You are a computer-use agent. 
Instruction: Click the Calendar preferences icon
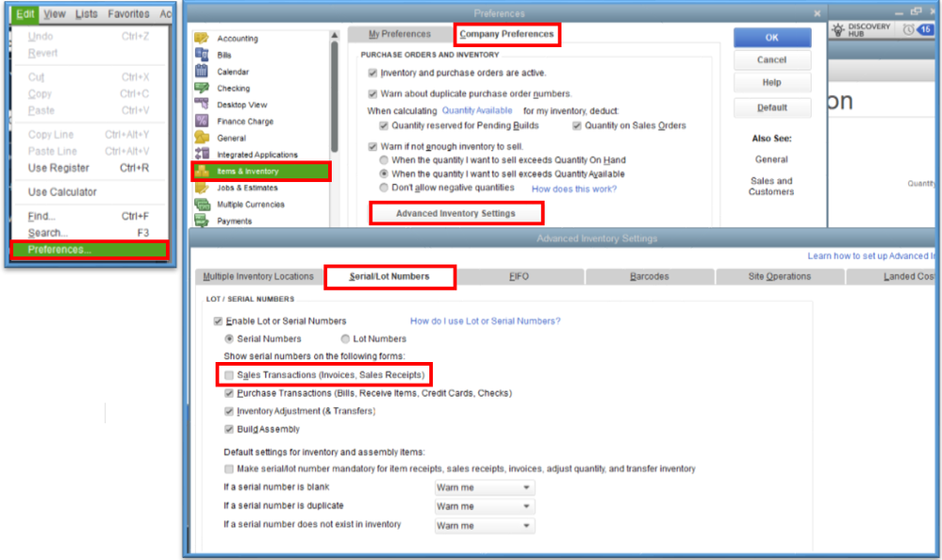(x=201, y=71)
